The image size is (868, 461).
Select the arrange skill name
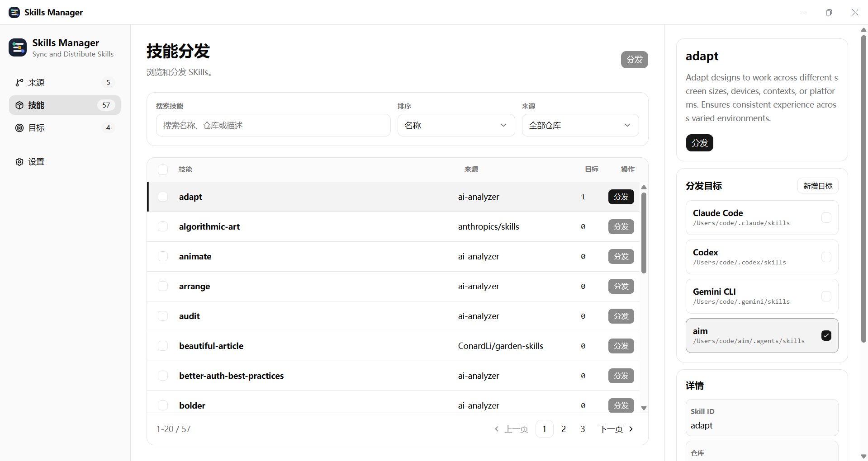tap(194, 286)
